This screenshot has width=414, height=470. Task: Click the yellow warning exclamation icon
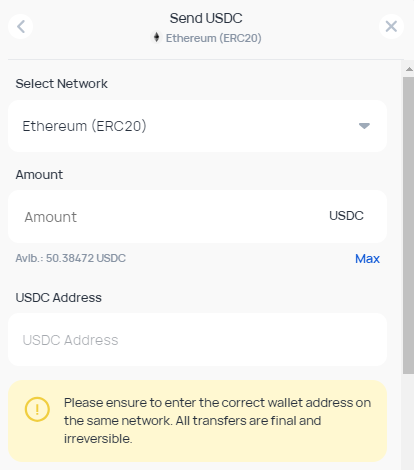37,409
